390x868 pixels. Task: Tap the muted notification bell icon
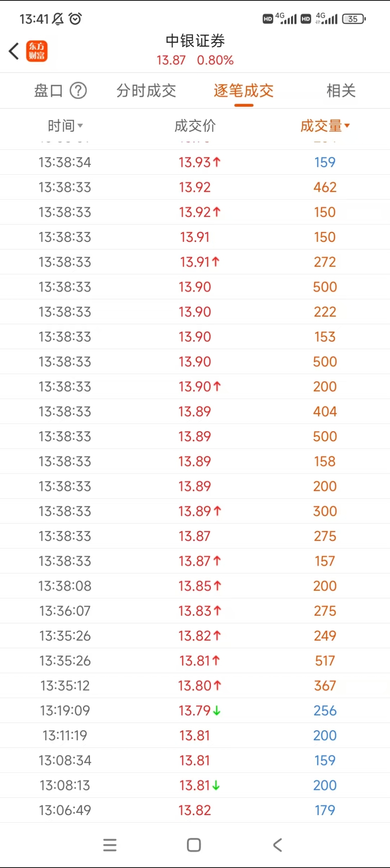(x=58, y=19)
